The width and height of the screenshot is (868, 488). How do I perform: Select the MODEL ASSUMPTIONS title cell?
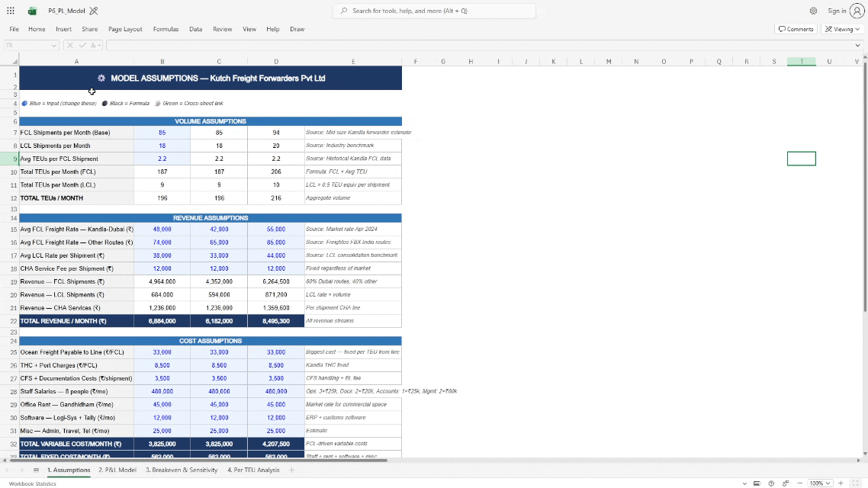tap(211, 78)
